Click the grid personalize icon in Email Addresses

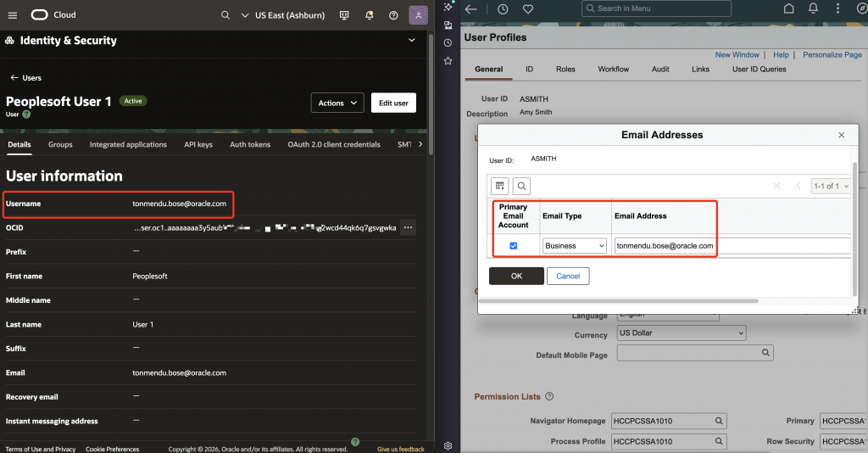pos(500,186)
